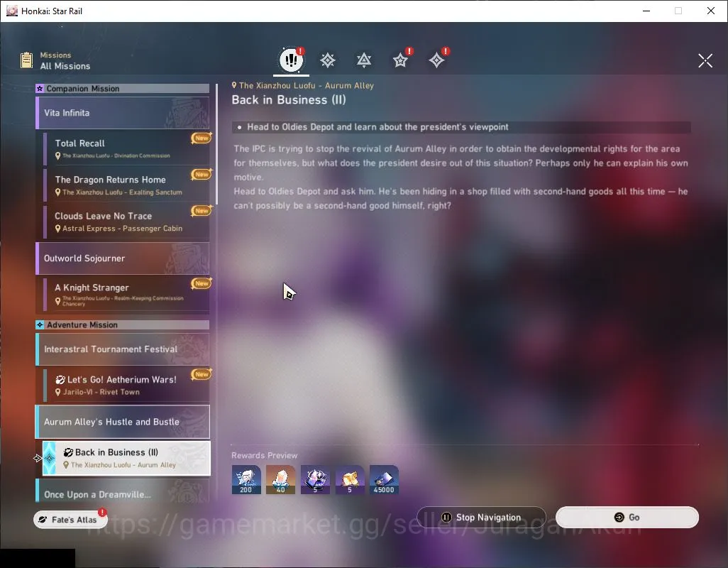Select the Total Recall mission
This screenshot has width=728, height=568.
click(126, 148)
